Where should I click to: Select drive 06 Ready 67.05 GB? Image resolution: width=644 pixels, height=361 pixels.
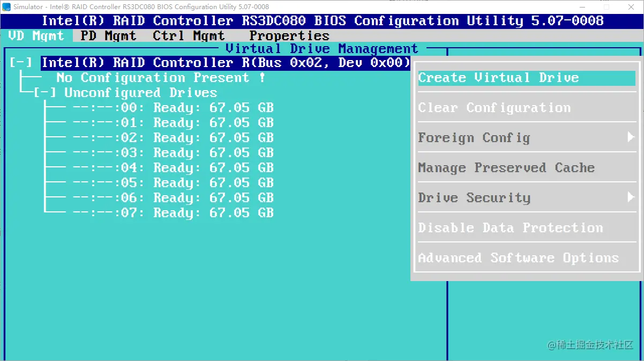173,198
